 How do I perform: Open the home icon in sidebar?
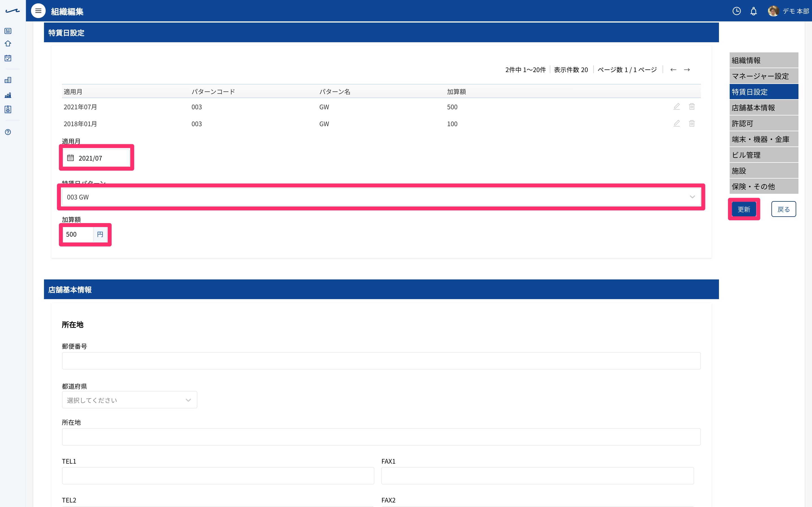tap(8, 44)
